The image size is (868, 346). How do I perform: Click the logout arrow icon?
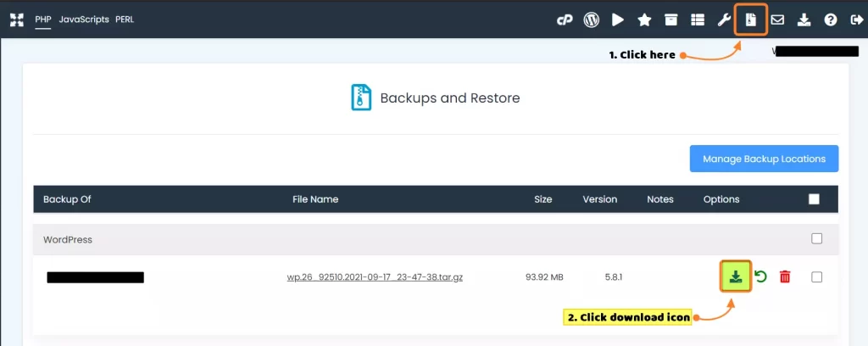(856, 20)
